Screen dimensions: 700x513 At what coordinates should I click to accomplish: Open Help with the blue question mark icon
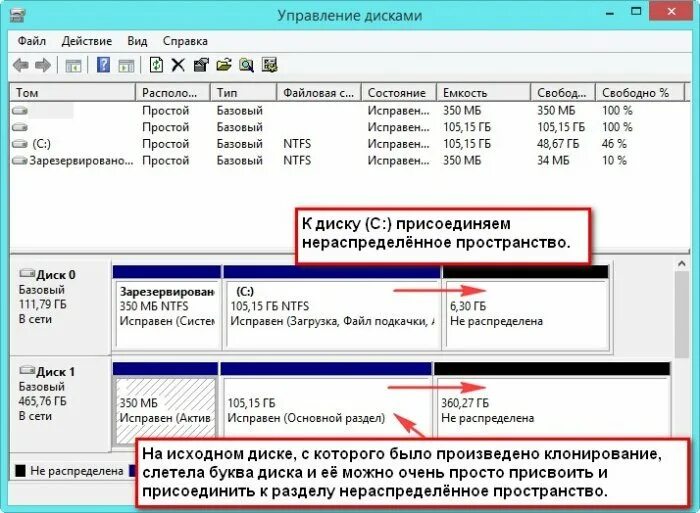pyautogui.click(x=103, y=65)
